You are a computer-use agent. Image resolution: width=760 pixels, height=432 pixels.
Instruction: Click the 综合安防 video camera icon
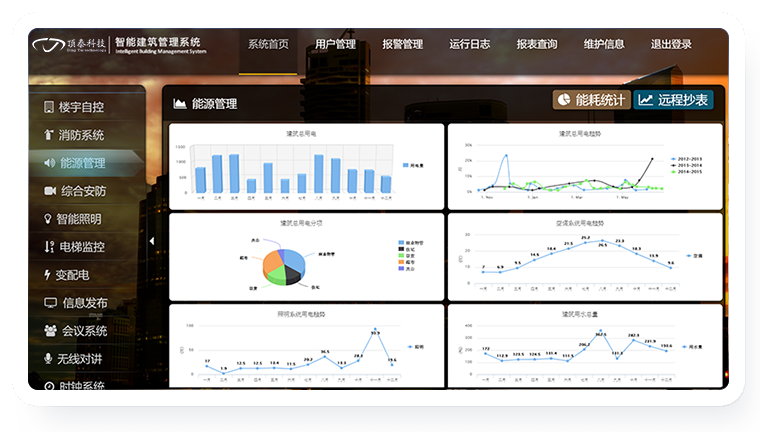click(48, 191)
